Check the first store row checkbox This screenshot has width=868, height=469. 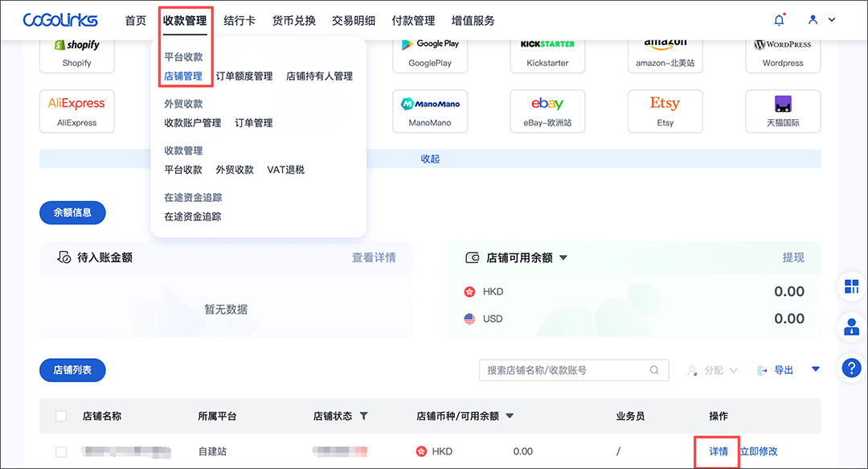pos(61,452)
